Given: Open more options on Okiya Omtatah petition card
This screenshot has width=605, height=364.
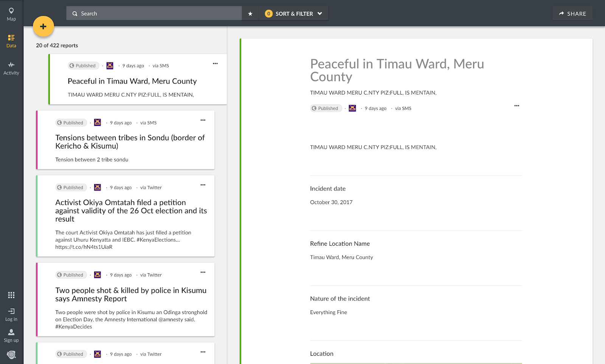Looking at the screenshot, I should [203, 185].
